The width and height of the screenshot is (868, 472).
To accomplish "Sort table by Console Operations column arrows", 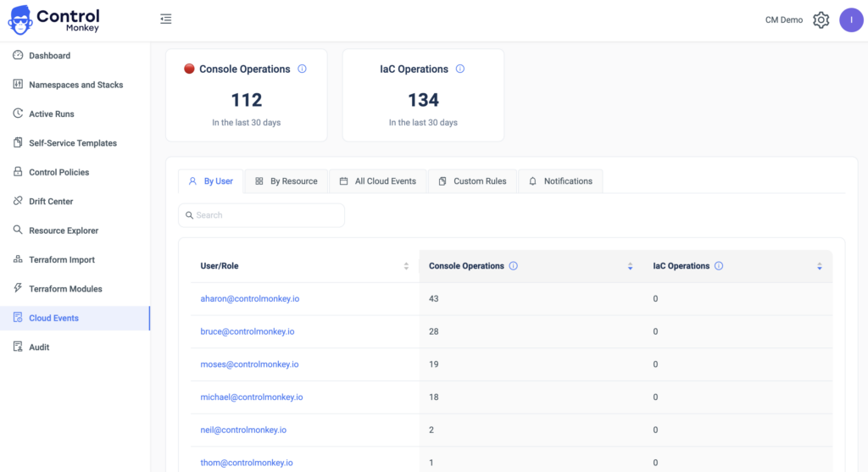I will (630, 266).
